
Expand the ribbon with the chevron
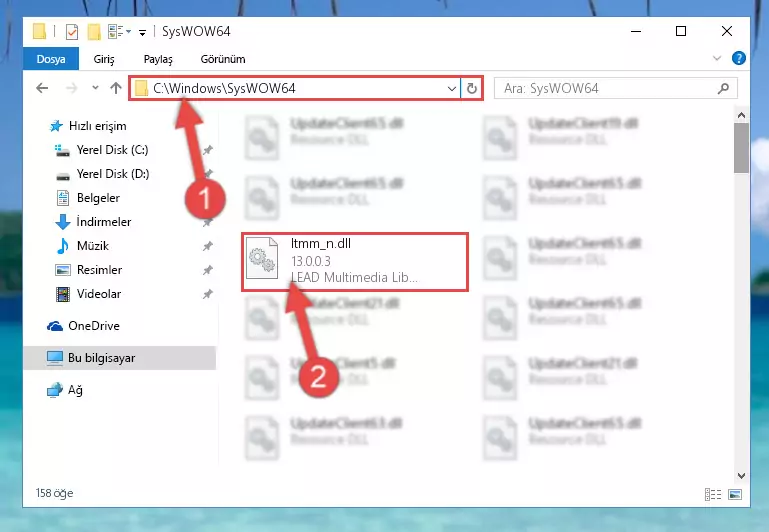tap(717, 58)
